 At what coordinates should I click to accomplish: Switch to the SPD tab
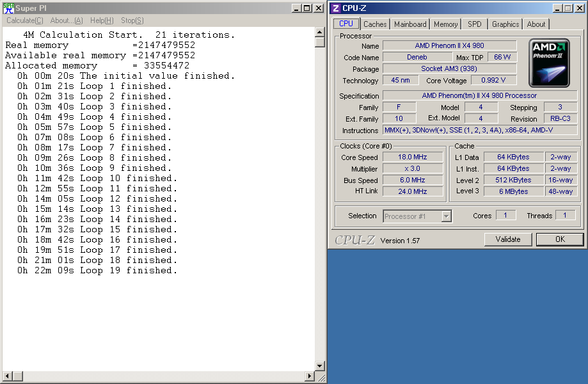[474, 24]
